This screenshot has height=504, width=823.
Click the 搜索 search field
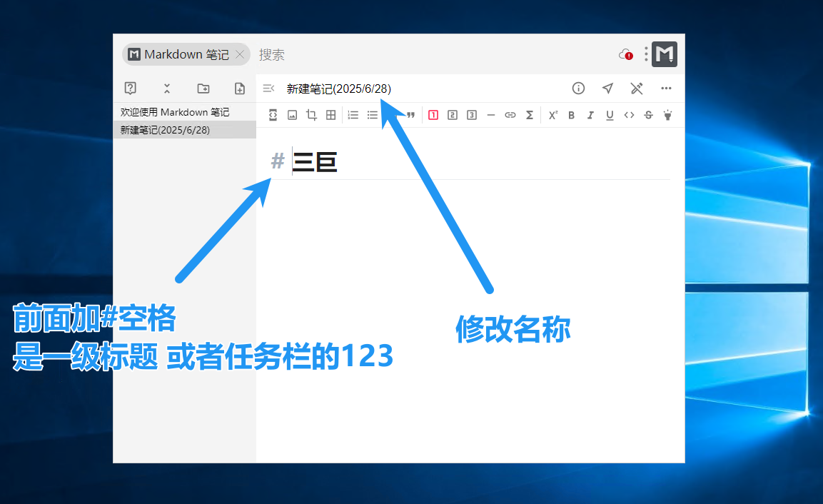(x=273, y=54)
